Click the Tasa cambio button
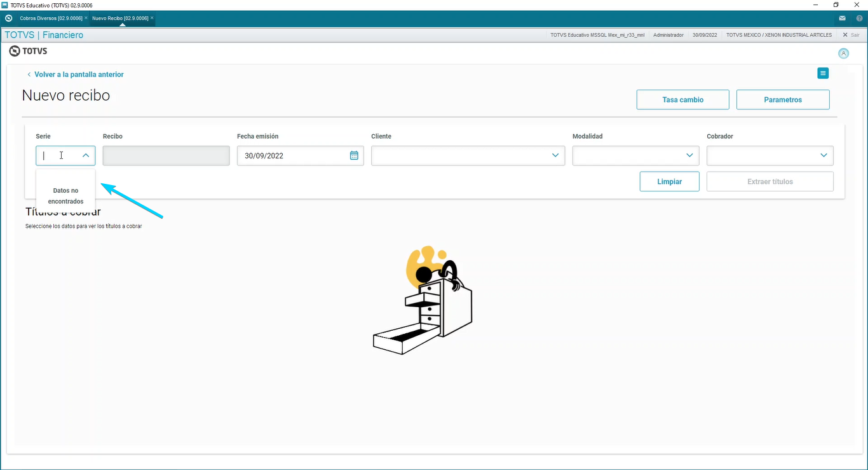 pos(683,100)
